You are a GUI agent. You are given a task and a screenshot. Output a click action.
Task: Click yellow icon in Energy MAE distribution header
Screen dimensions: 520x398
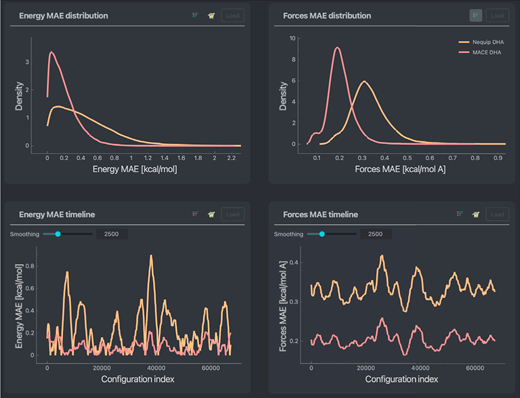[x=211, y=16]
